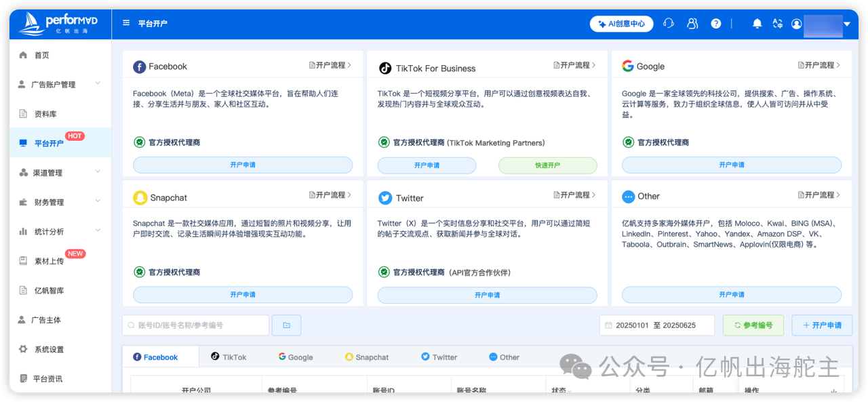This screenshot has height=402, width=868.
Task: Click the 操作 column header
Action: pyautogui.click(x=752, y=391)
